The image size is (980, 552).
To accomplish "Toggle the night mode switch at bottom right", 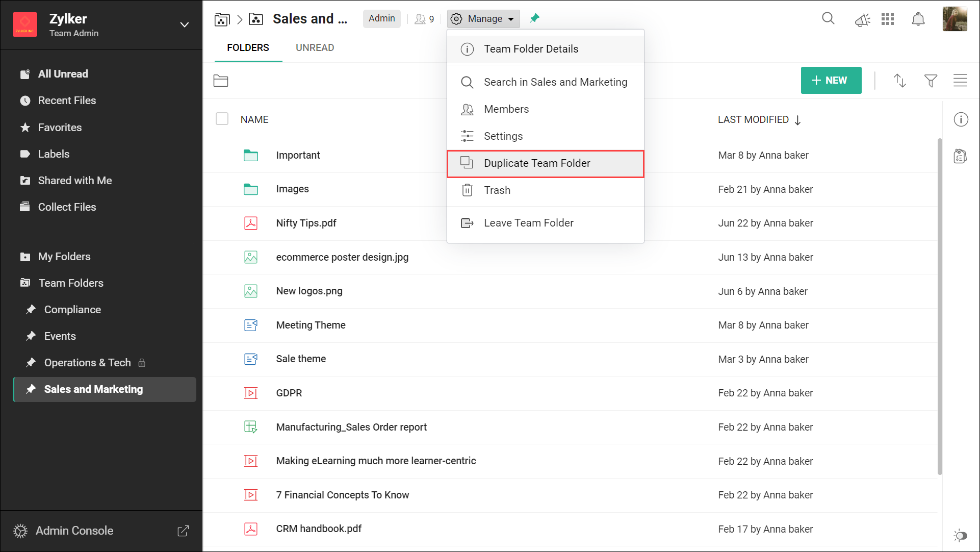I will click(961, 535).
